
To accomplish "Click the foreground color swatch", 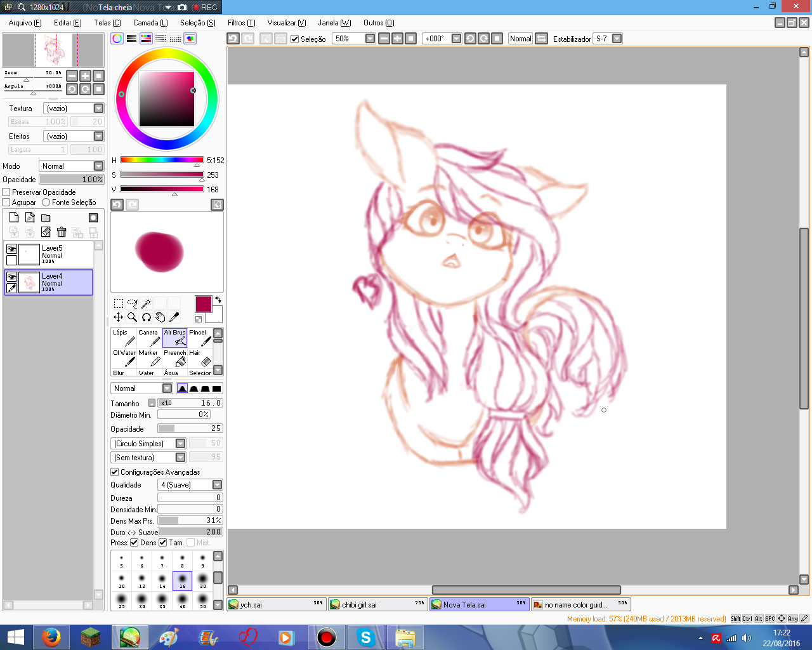I will (x=203, y=303).
